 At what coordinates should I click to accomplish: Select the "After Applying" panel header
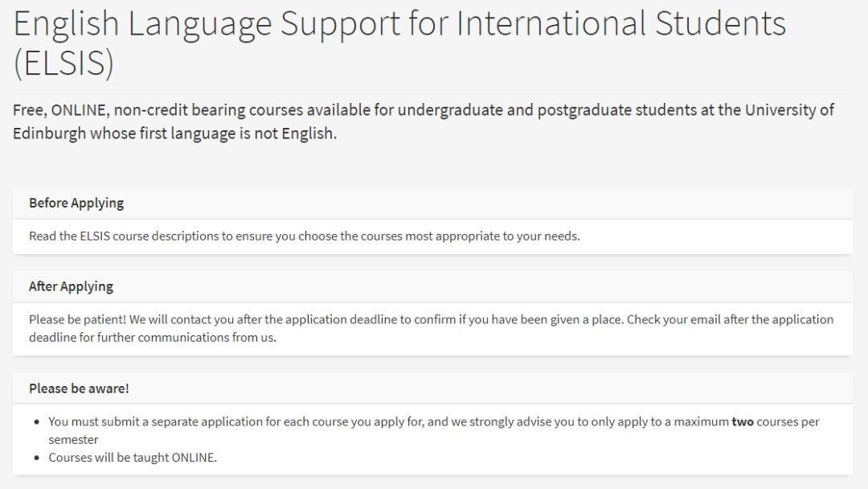tap(71, 287)
